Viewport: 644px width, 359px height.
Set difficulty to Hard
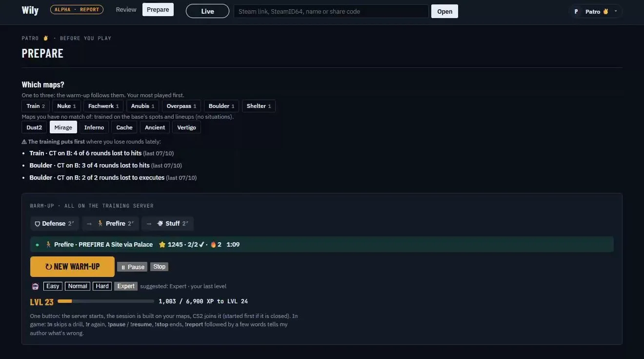102,286
